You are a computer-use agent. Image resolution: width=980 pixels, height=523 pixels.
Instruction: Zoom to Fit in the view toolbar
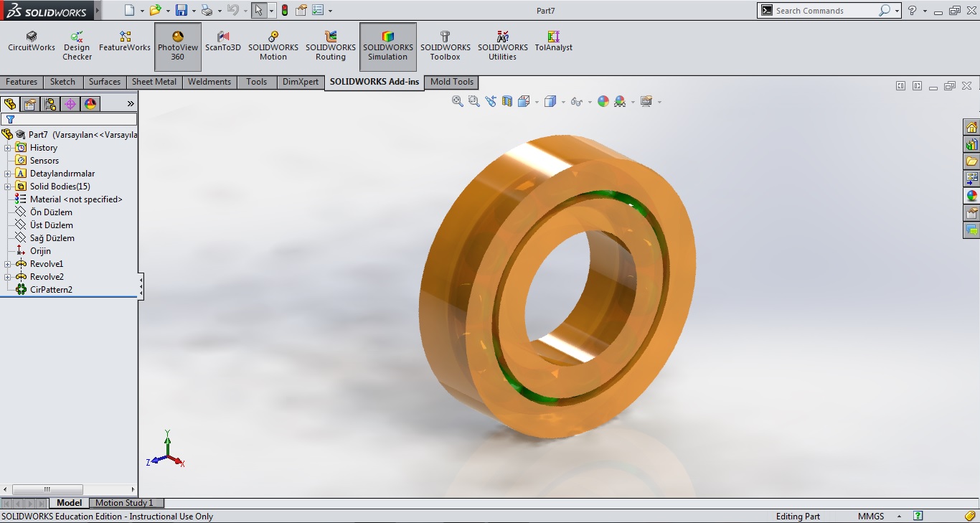click(x=457, y=101)
